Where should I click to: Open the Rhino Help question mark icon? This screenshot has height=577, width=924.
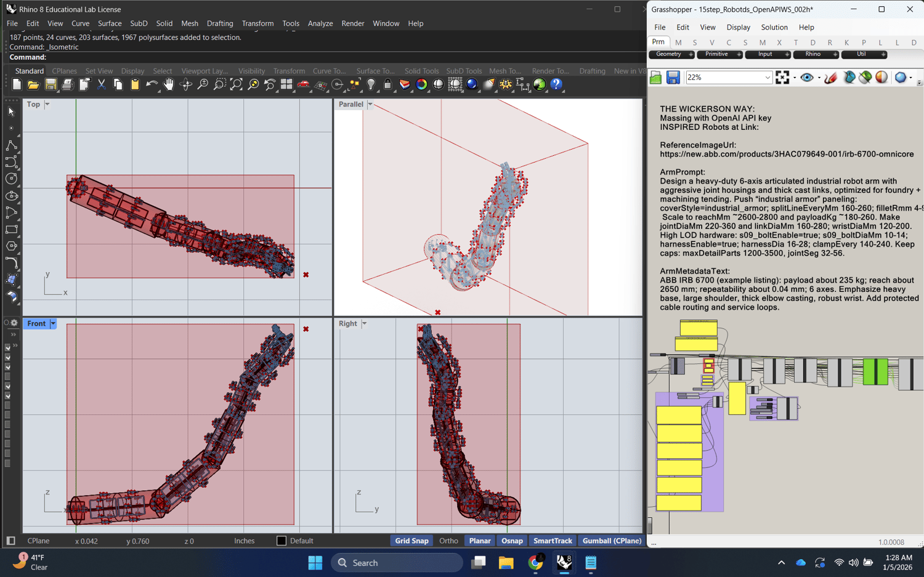click(x=556, y=85)
